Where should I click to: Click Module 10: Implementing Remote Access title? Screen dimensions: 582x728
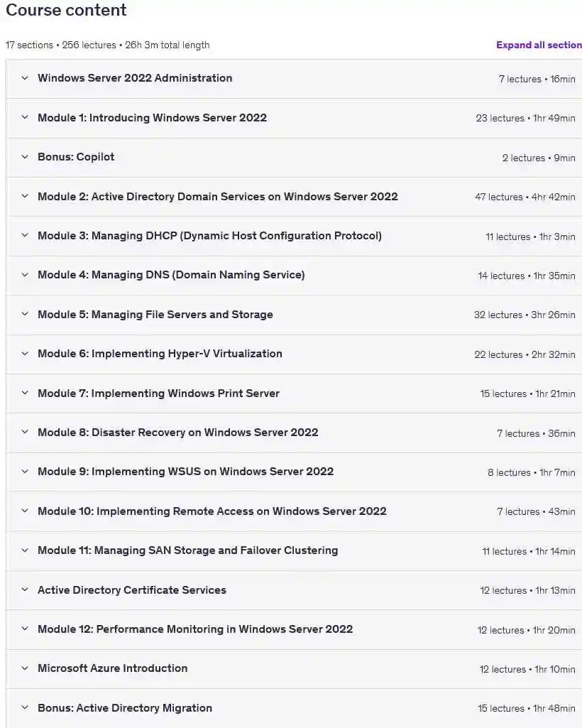click(212, 511)
